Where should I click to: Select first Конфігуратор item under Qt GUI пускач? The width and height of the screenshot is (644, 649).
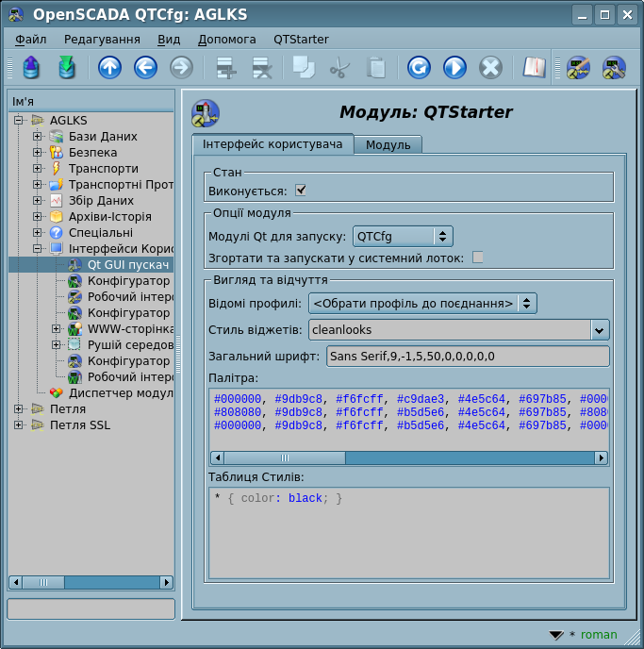tap(128, 280)
